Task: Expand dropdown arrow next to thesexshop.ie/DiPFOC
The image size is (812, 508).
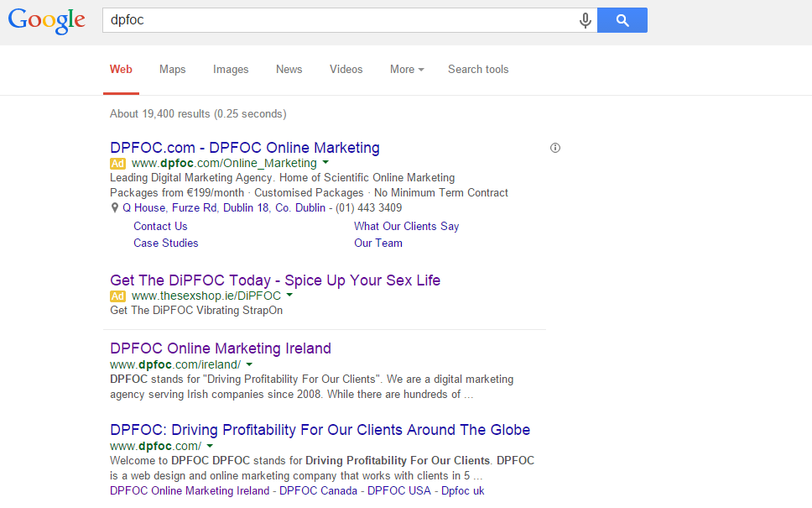Action: click(289, 295)
